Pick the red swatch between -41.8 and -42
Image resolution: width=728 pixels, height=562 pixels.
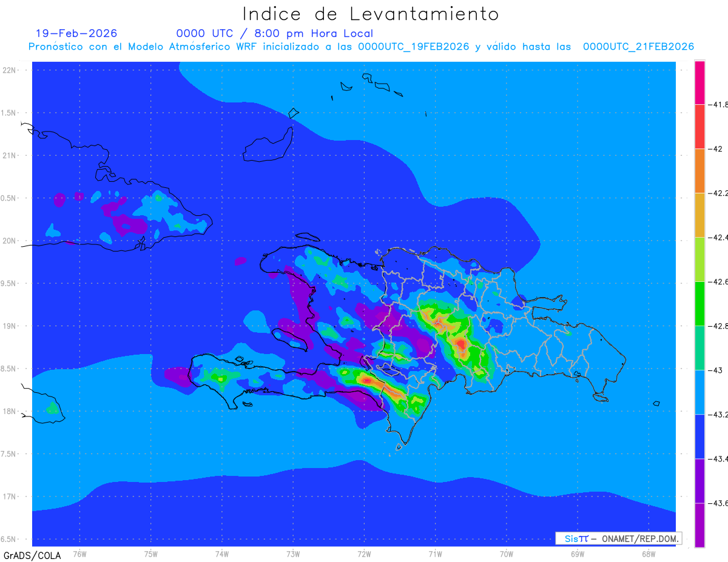[699, 126]
